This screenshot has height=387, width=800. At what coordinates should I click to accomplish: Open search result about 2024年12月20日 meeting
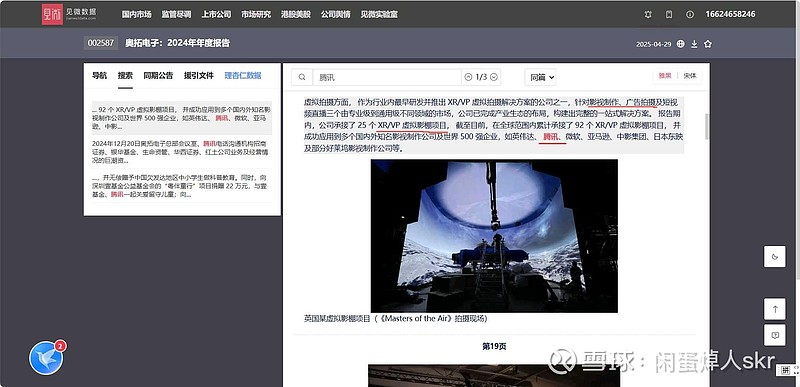(182, 152)
